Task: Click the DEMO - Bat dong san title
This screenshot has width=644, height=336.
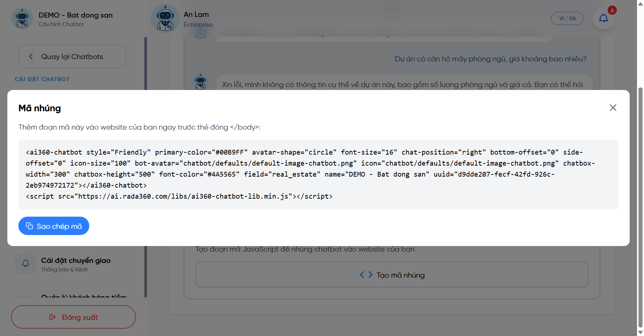Action: point(76,15)
